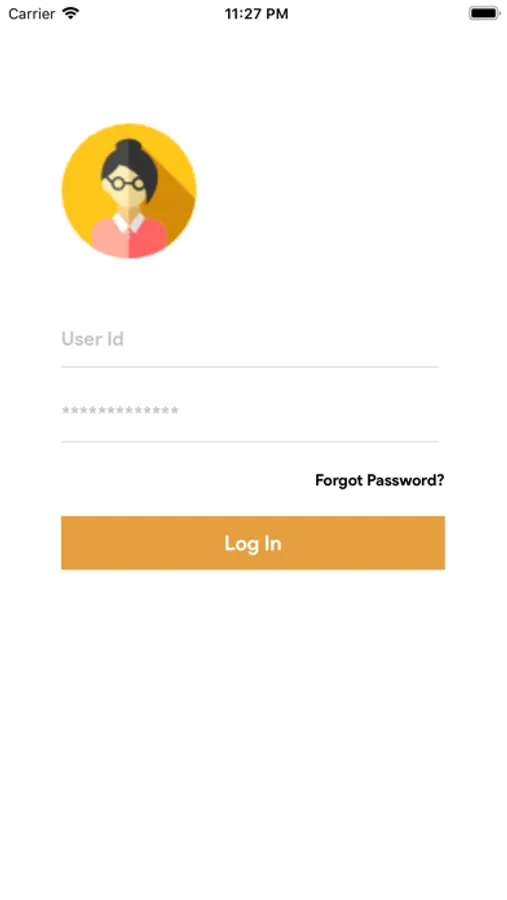The height and width of the screenshot is (900, 507).
Task: Tap the orange Log In button
Action: (x=253, y=543)
